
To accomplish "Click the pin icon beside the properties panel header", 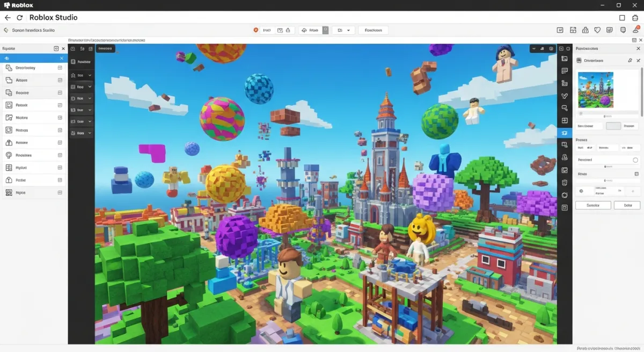I will coord(630,61).
